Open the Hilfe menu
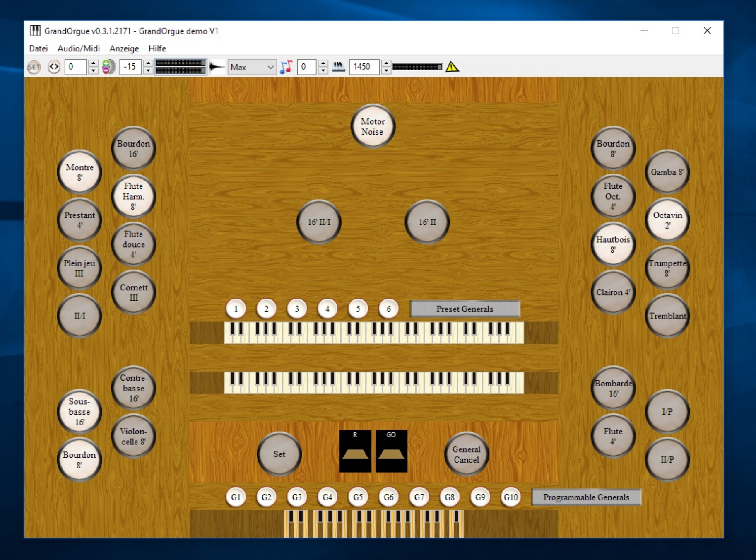The height and width of the screenshot is (560, 756). [x=157, y=48]
